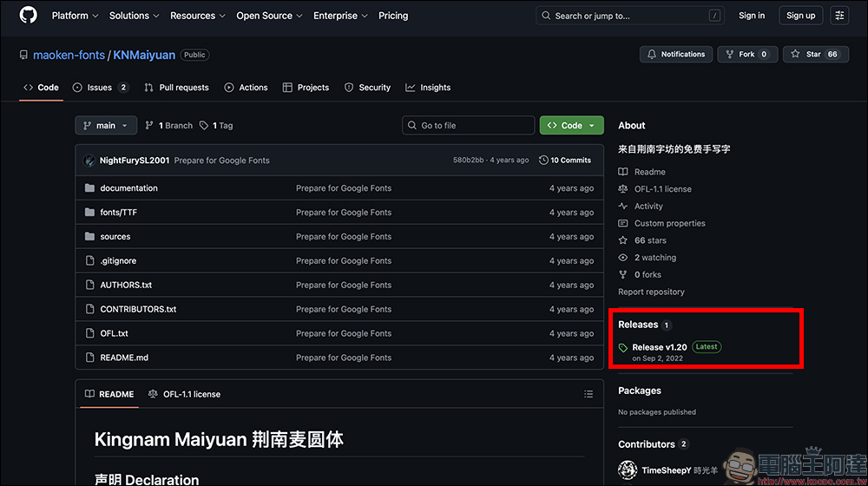This screenshot has width=868, height=486.
Task: Expand the green Code dropdown button
Action: (x=571, y=126)
